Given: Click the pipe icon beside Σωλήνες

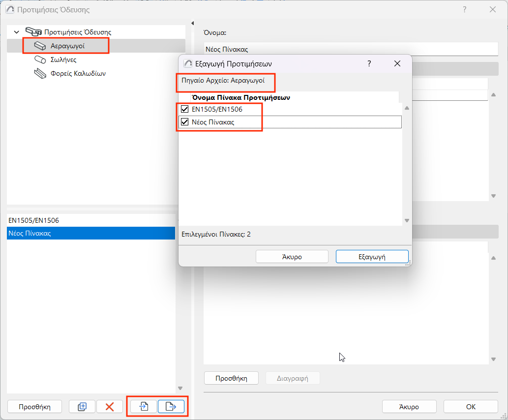Looking at the screenshot, I should (x=40, y=60).
